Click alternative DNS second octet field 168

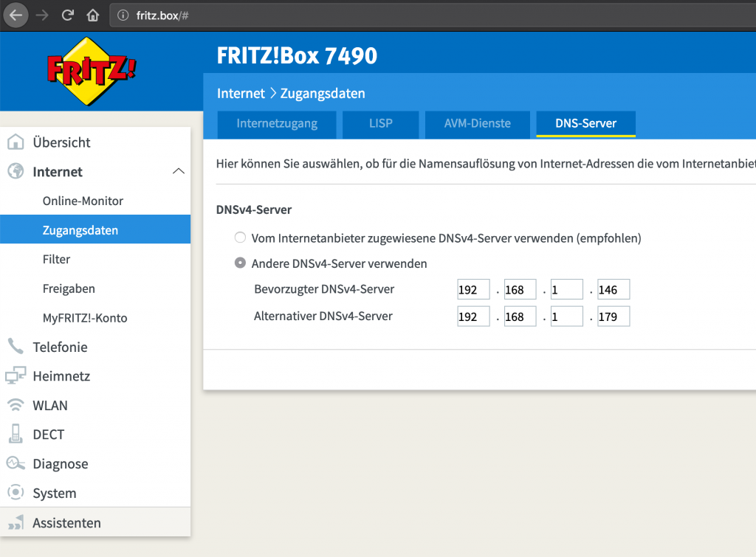pyautogui.click(x=520, y=316)
